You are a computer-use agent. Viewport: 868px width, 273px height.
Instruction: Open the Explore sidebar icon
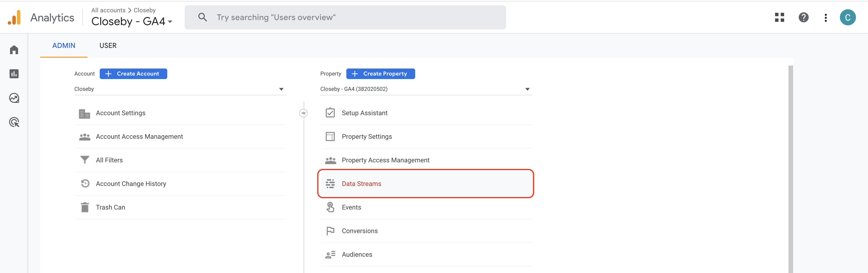[x=14, y=98]
